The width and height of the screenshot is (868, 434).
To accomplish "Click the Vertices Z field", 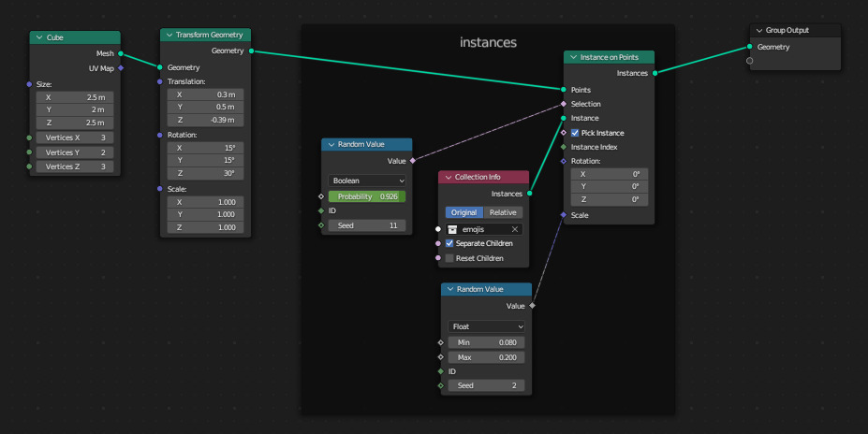I will [x=75, y=166].
